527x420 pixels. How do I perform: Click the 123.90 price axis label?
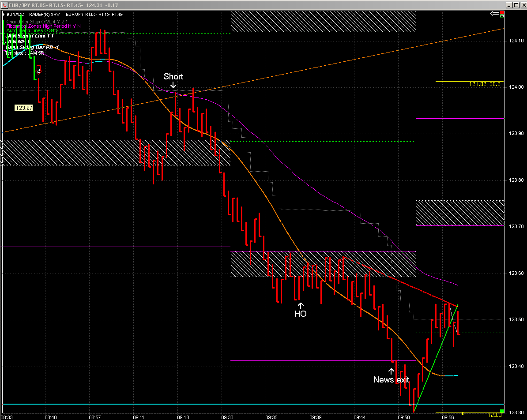(516, 133)
